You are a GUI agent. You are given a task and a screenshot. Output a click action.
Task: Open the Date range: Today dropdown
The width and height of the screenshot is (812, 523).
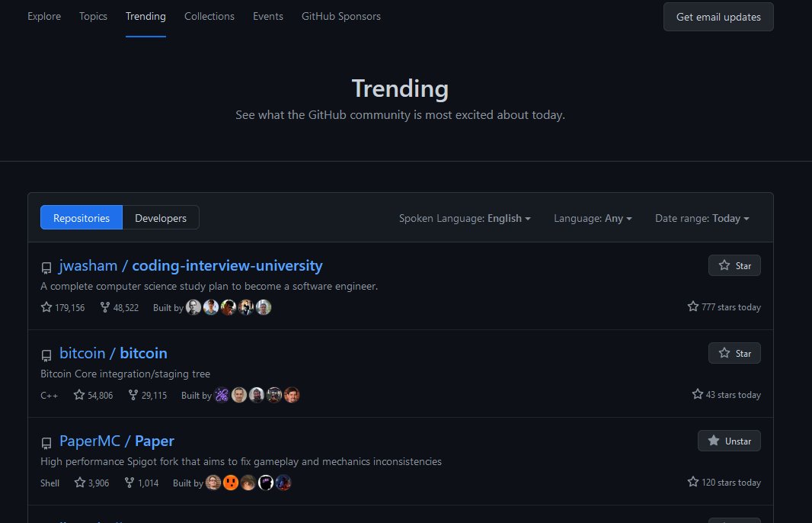[702, 218]
